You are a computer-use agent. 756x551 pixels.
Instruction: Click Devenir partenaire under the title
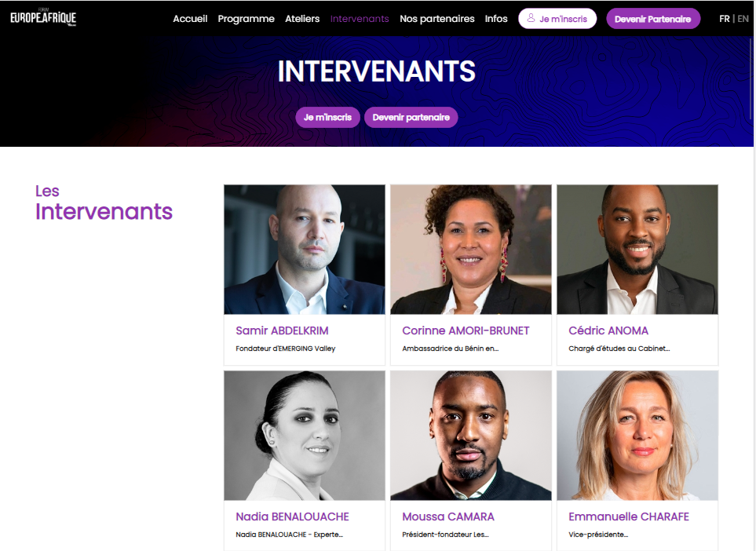[x=411, y=117]
